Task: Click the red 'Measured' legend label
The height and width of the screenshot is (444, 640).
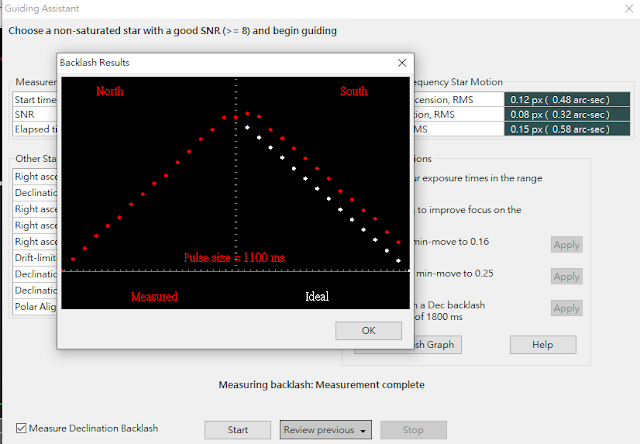Action: 154,297
